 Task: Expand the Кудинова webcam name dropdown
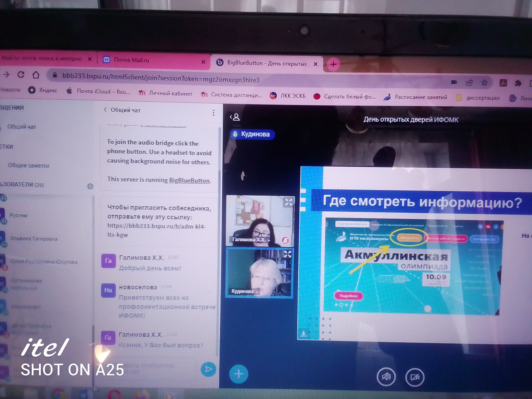point(257,292)
